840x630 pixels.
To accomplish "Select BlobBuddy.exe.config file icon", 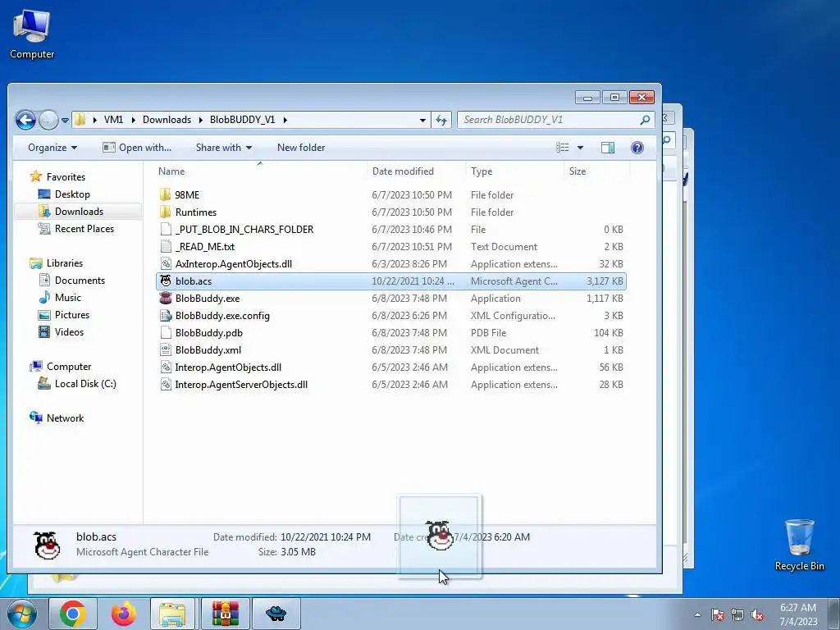I will 166,316.
